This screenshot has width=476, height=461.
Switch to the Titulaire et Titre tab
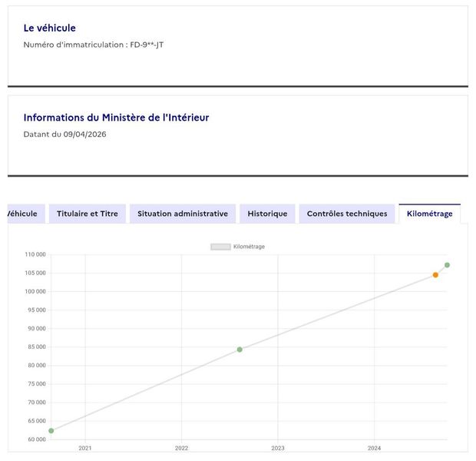pyautogui.click(x=87, y=214)
